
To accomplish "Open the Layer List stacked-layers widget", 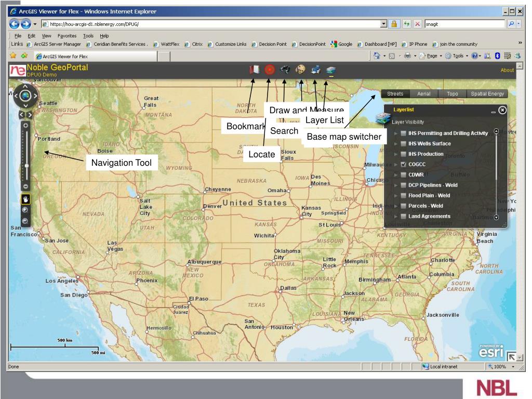I will pos(331,70).
